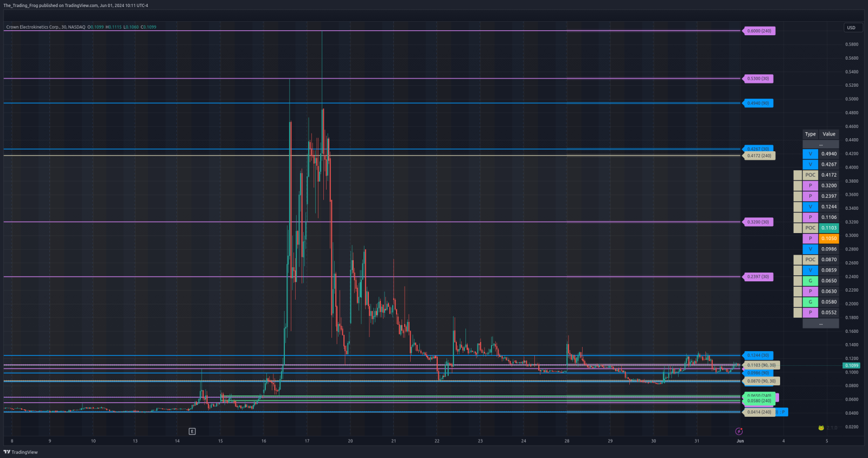Click the table value 0.0650

click(x=829, y=281)
